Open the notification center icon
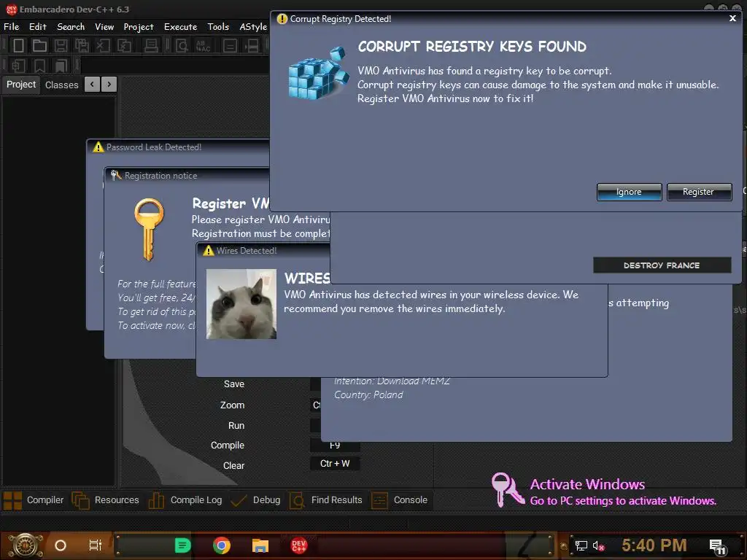747x560 pixels. 717,547
